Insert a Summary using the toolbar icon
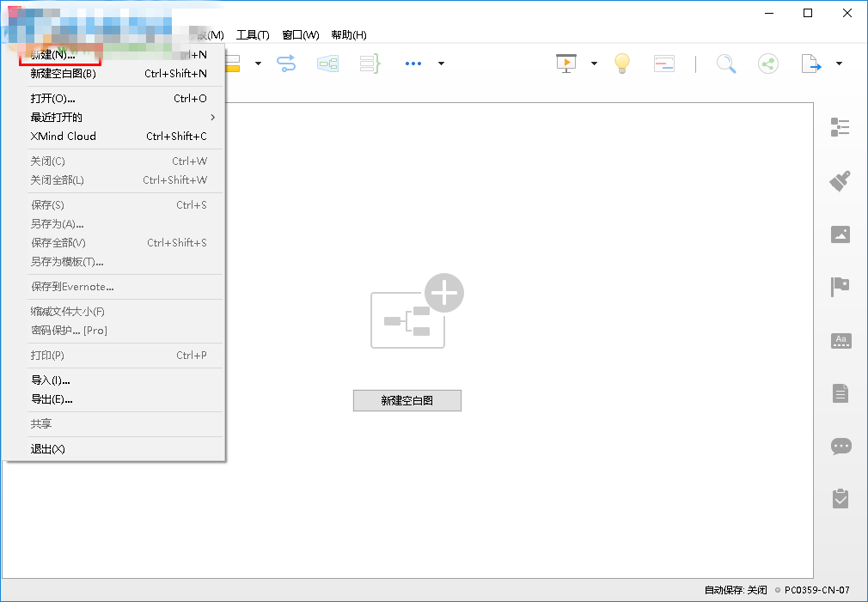The image size is (868, 602). click(369, 63)
